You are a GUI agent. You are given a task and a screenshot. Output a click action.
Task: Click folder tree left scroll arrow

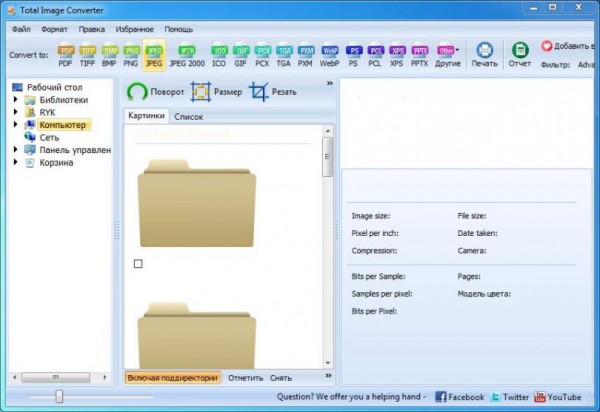(15, 377)
